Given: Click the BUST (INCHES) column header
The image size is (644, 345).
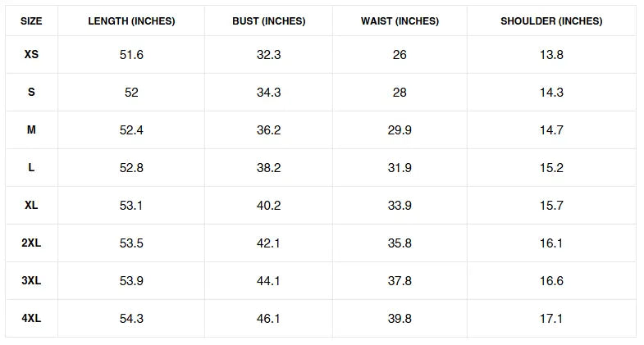Looking at the screenshot, I should pos(268,21).
